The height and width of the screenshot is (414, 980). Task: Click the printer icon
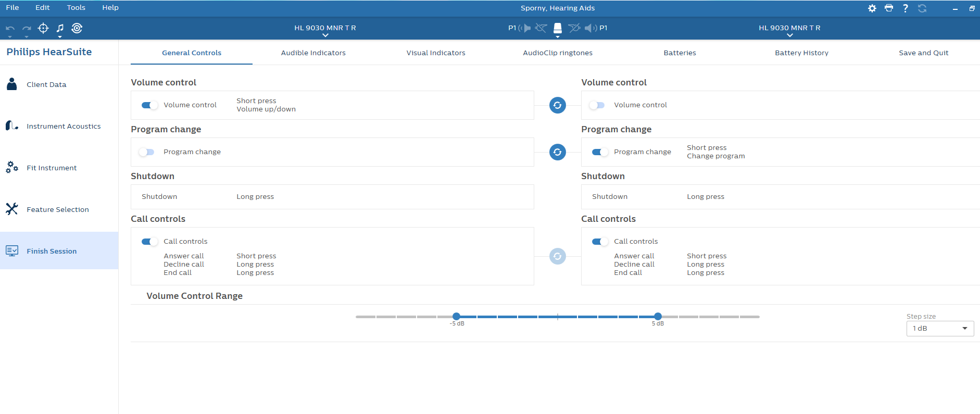889,8
